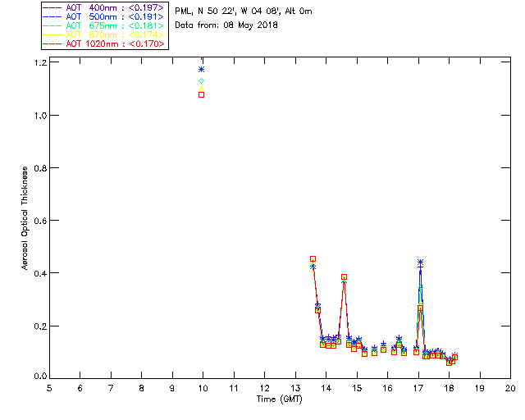525x420 pixels.
Task: Click the green diamond marker near 10 GMT
Action: (202, 80)
